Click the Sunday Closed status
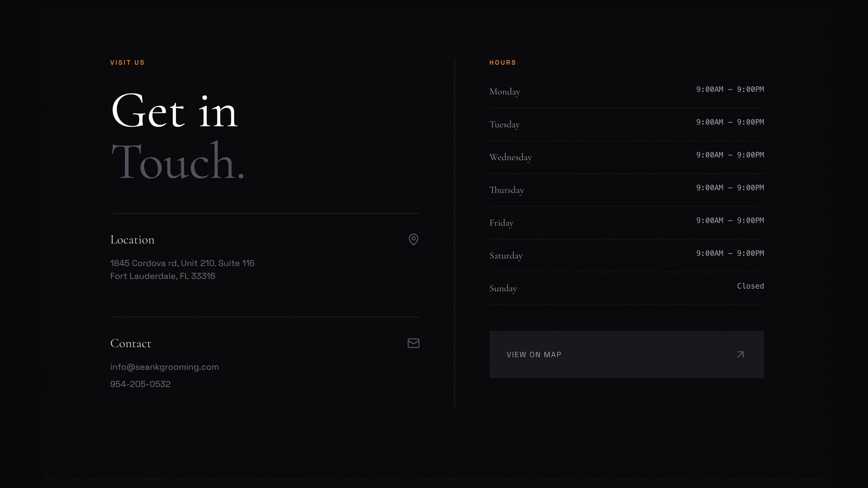 [750, 286]
